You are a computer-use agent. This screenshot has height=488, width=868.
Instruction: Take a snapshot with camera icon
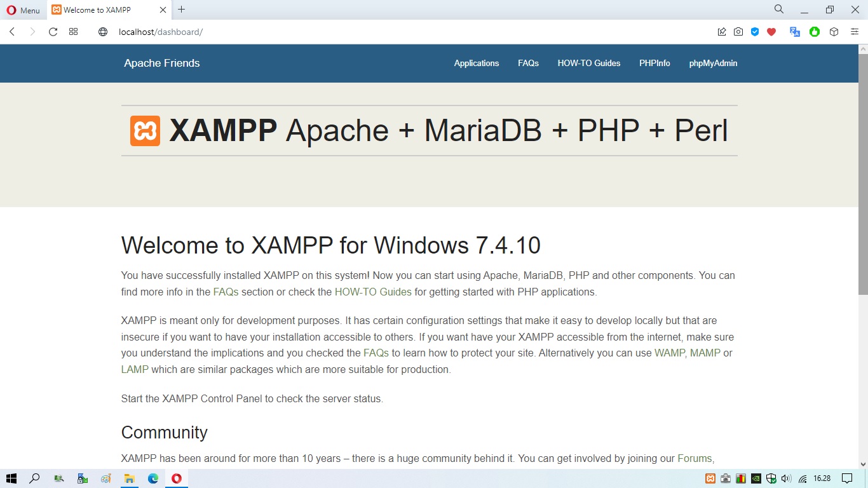point(738,32)
